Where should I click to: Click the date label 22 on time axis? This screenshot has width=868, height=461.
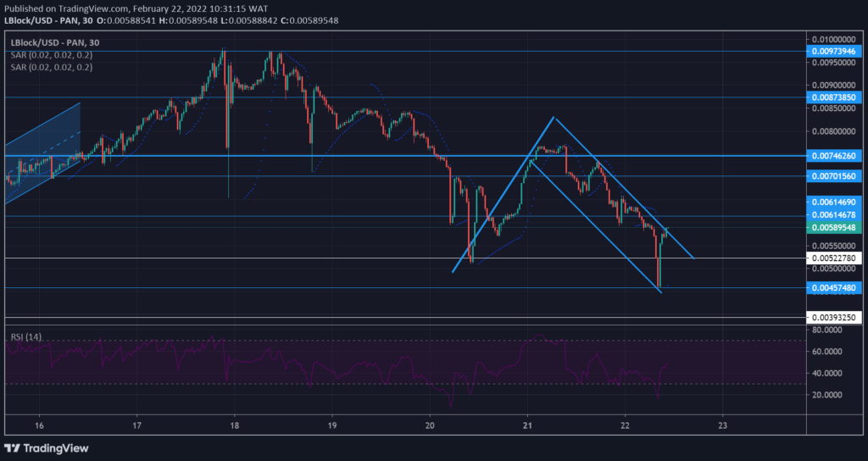pos(625,425)
